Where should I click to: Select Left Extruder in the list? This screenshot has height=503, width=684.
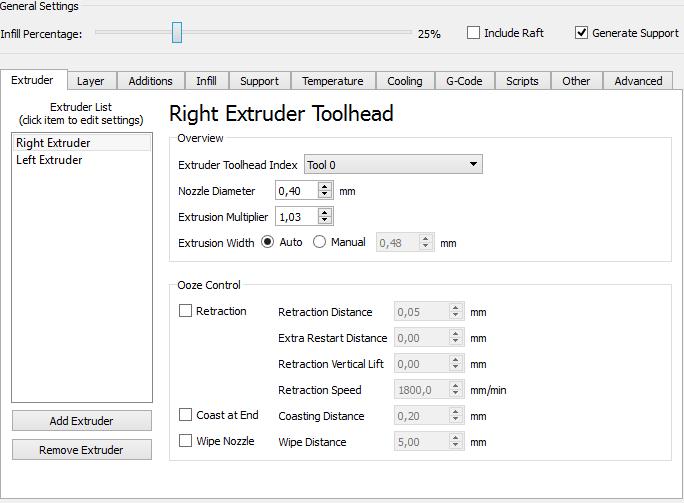50,160
